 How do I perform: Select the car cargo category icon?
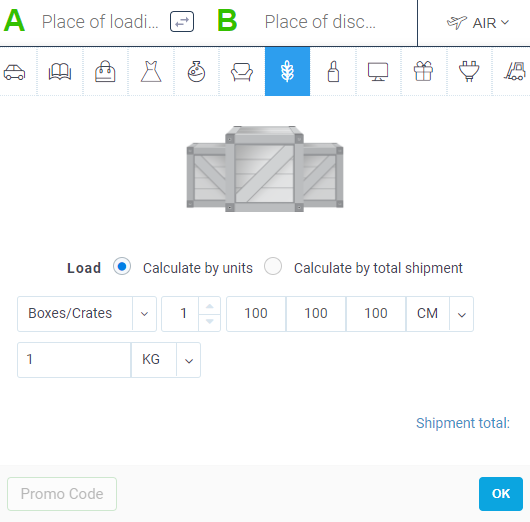point(14,72)
